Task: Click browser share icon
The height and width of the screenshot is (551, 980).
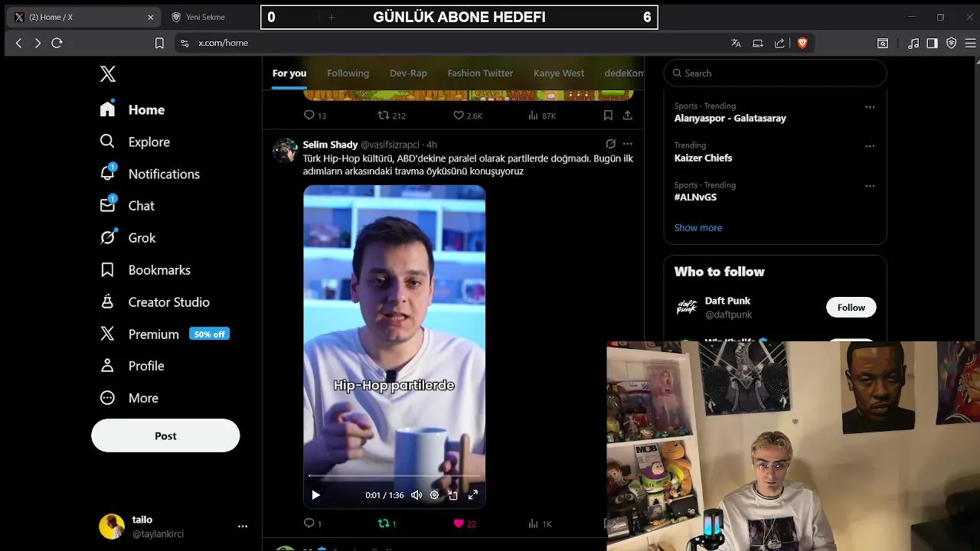Action: click(779, 43)
